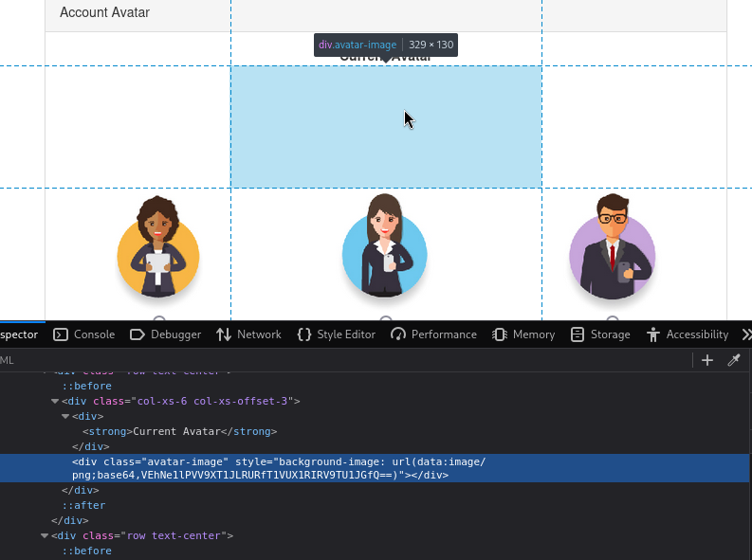Activate the eyedropper color picker icon

click(x=734, y=360)
